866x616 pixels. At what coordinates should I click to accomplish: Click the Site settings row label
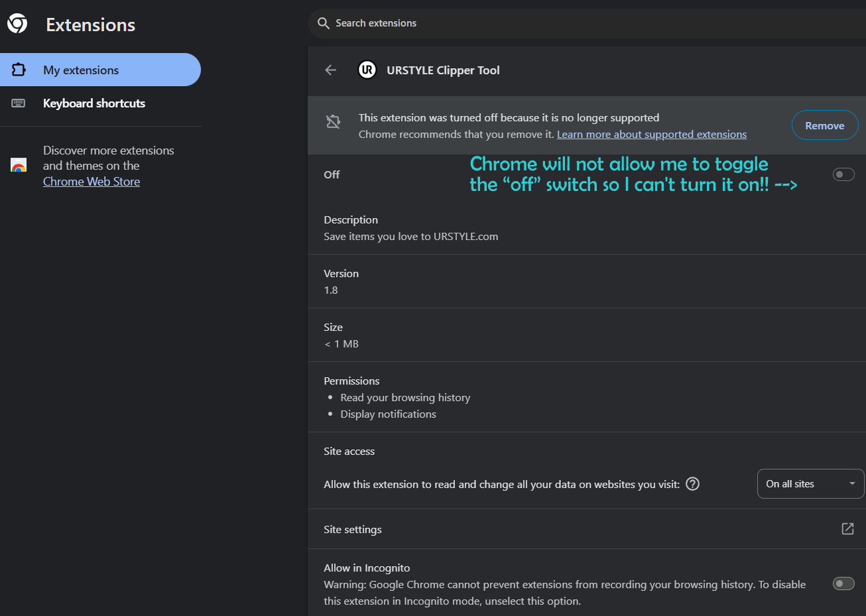(x=353, y=530)
